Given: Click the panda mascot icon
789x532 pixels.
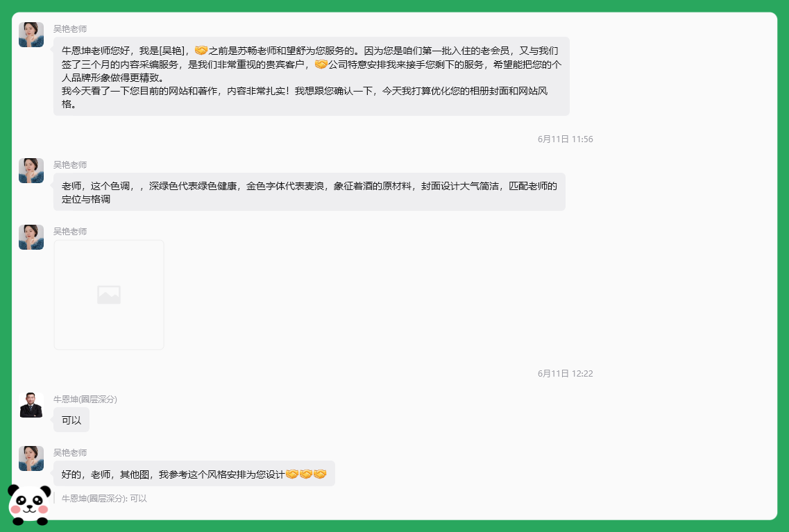Looking at the screenshot, I should [x=29, y=504].
